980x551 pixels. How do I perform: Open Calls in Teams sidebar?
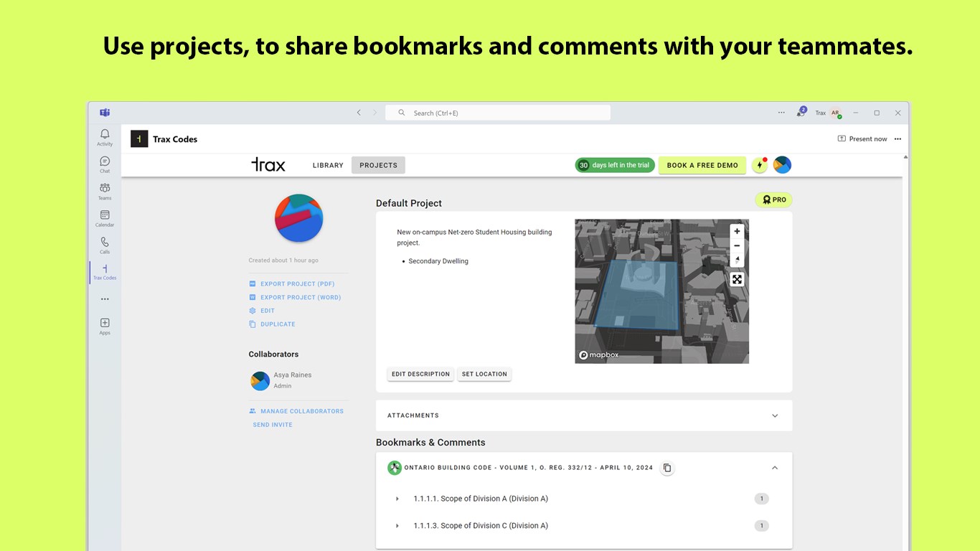105,245
